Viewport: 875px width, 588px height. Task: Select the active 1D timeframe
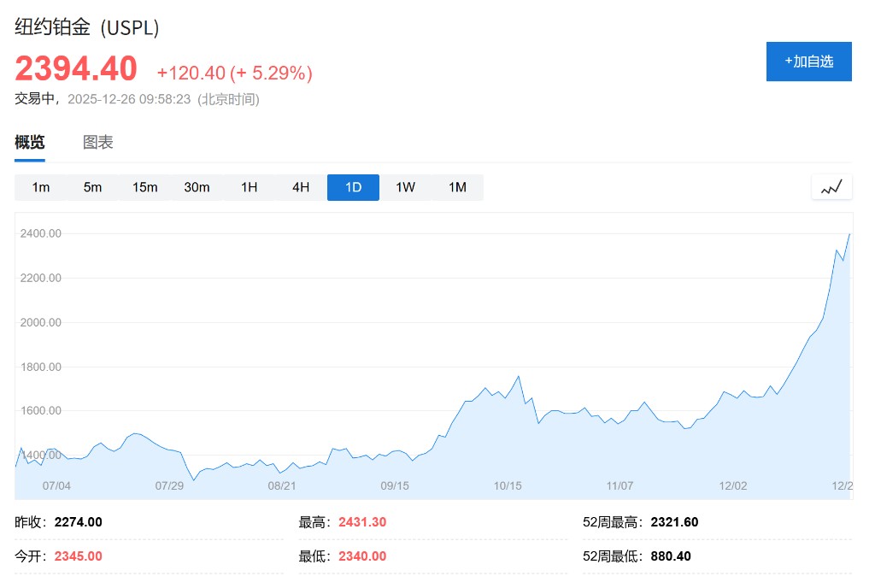(353, 187)
